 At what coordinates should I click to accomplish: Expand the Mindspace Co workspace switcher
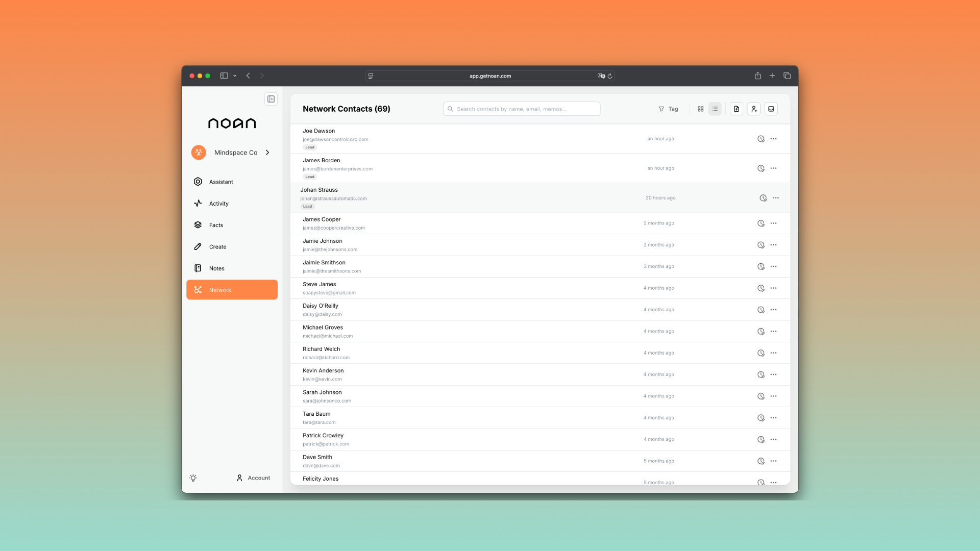click(x=267, y=153)
